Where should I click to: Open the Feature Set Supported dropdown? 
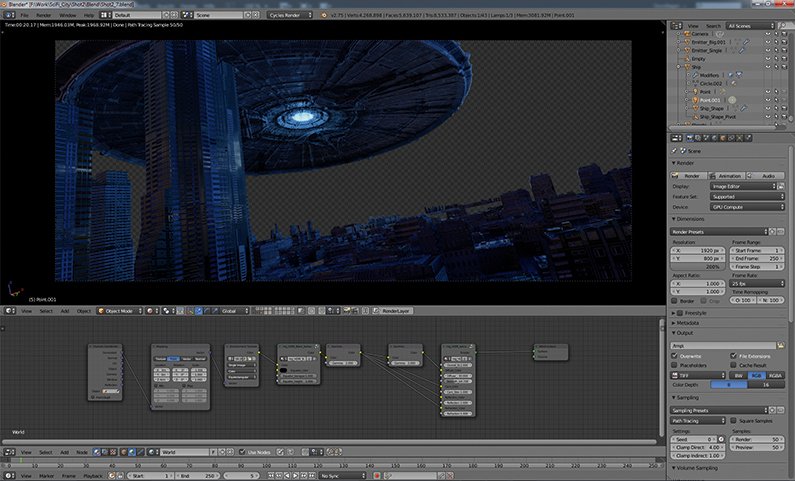click(x=747, y=197)
